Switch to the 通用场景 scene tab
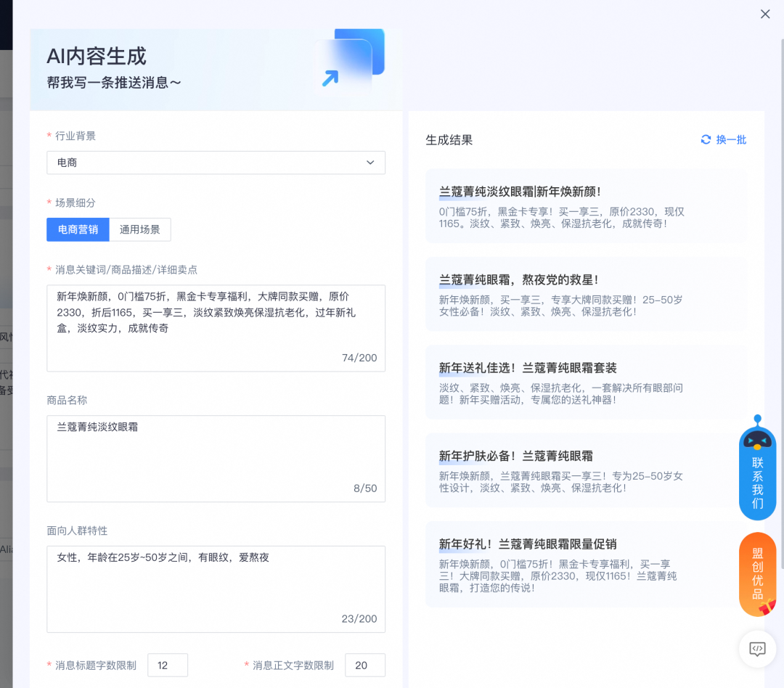Viewport: 784px width, 688px height. coord(140,229)
